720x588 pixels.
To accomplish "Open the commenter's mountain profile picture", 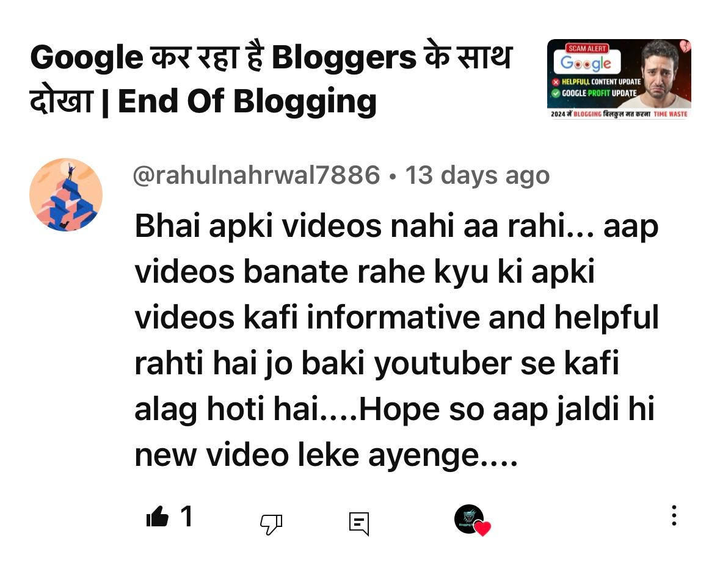I will click(66, 195).
